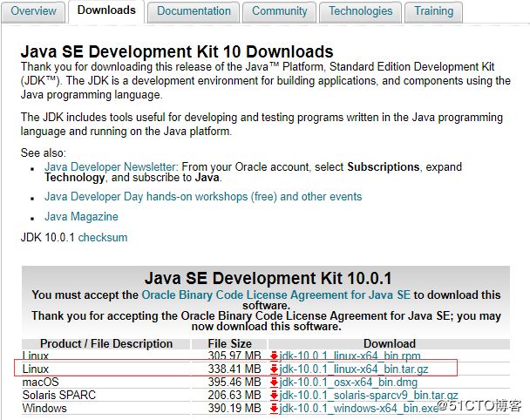Open the Training tab
The height and width of the screenshot is (420, 530).
point(433,11)
